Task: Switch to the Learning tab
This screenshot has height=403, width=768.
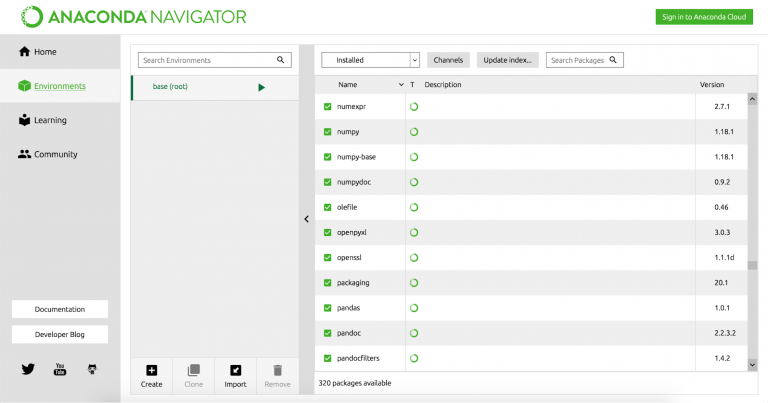Action: (50, 120)
